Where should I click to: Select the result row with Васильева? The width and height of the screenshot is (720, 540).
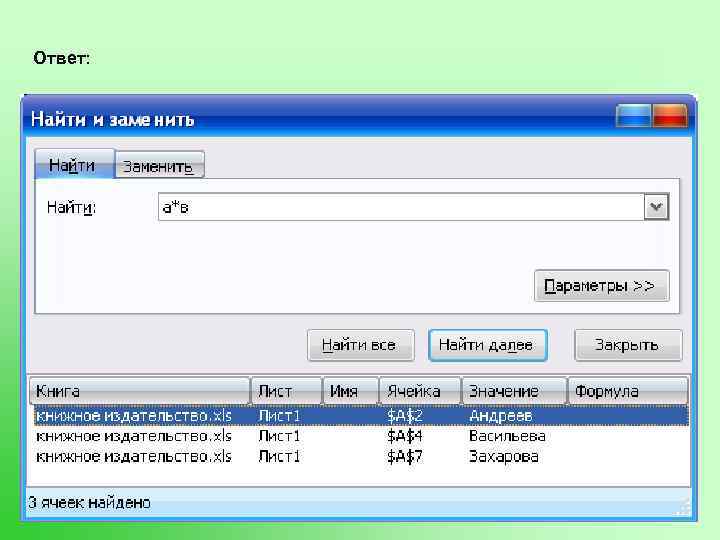[x=361, y=436]
